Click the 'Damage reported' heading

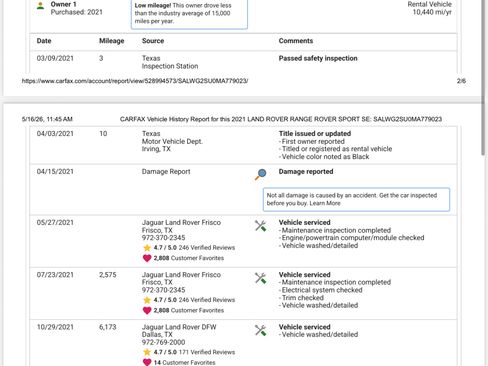306,172
